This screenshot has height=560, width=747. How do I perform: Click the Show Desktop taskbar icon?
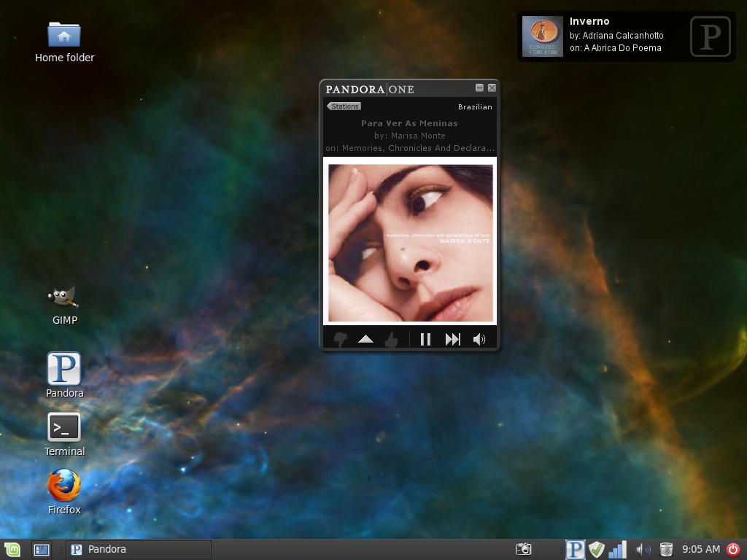point(42,550)
